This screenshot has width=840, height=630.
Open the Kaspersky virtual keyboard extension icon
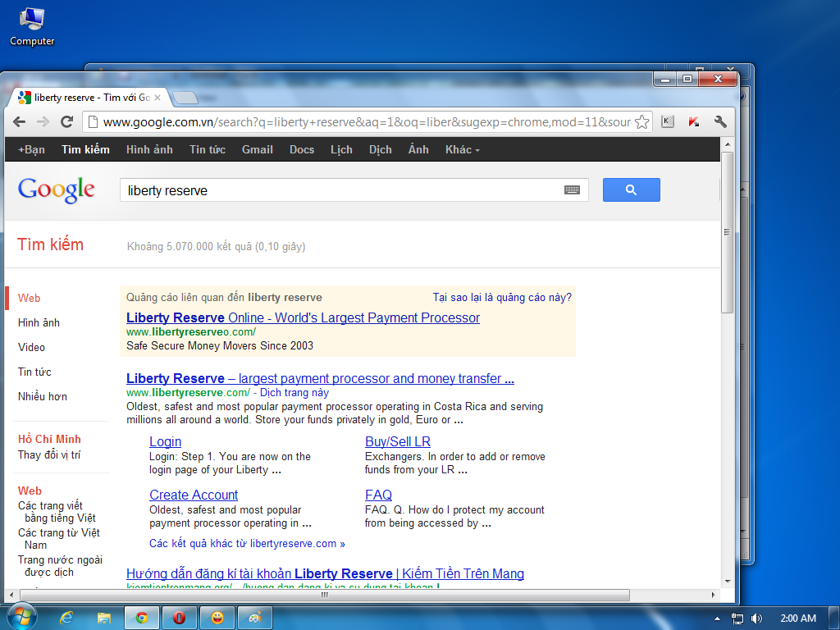(x=668, y=121)
